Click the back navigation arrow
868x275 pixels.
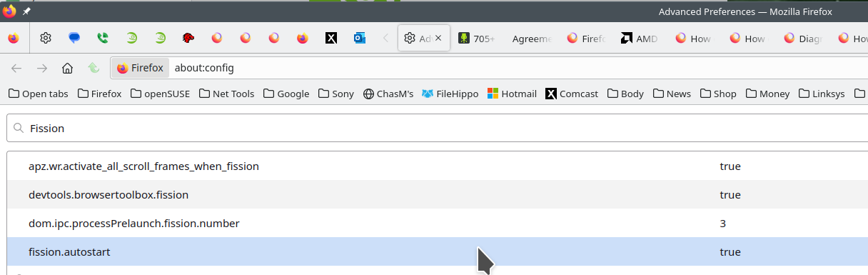pyautogui.click(x=16, y=68)
